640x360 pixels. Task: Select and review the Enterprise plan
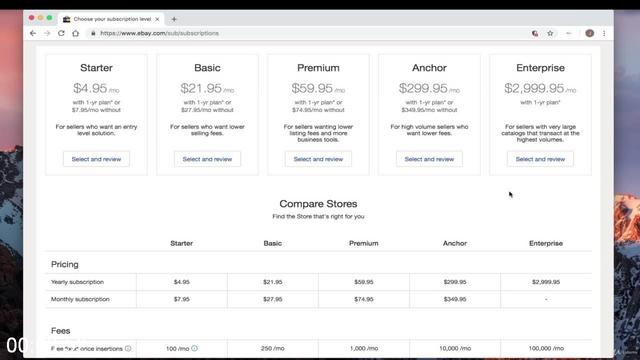pos(540,159)
